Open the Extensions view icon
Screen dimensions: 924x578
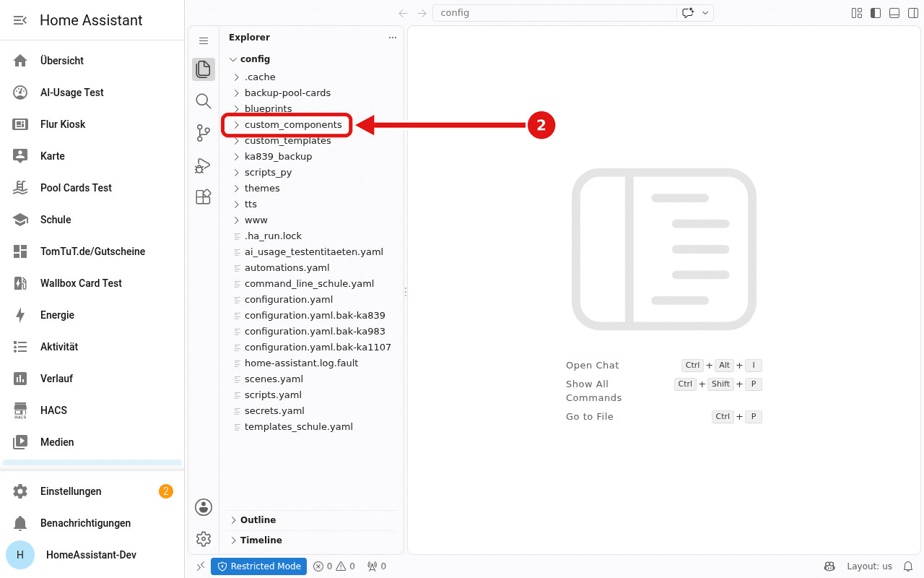tap(204, 197)
